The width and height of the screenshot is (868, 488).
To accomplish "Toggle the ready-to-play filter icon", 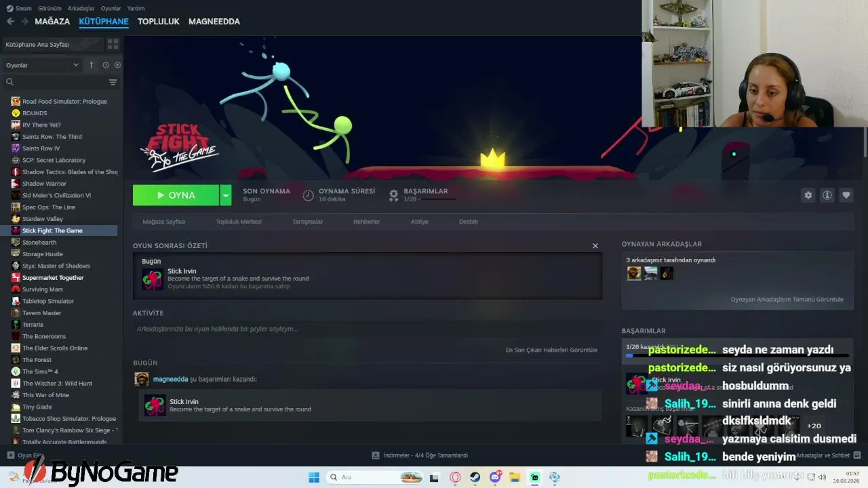I will pyautogui.click(x=117, y=65).
